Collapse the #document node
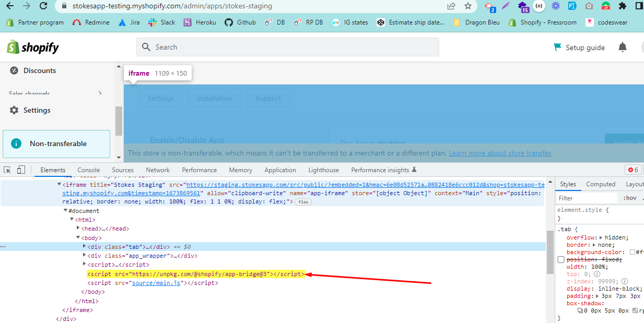Image resolution: width=644 pixels, height=323 pixels. click(65, 211)
